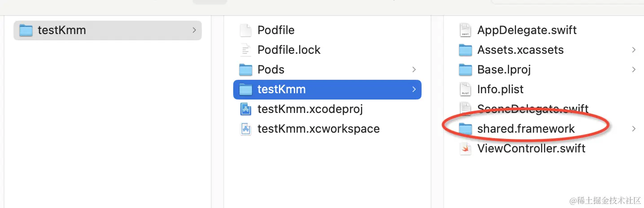Expand the Pods folder chevron
Viewport: 644px width, 208px height.
point(413,69)
